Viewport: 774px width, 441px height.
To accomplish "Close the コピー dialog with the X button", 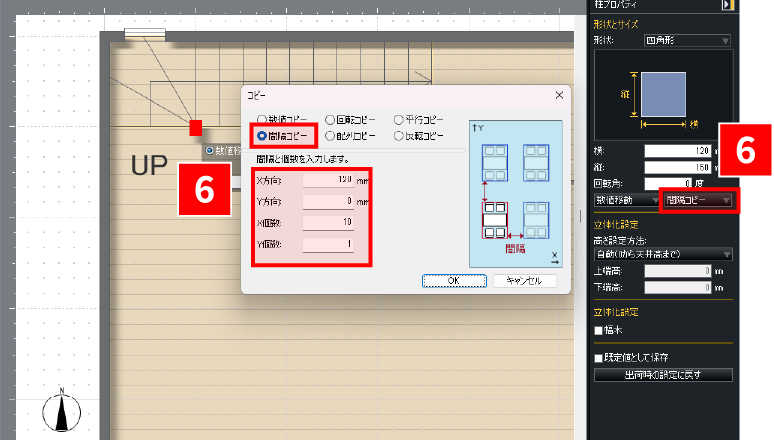I will [559, 95].
